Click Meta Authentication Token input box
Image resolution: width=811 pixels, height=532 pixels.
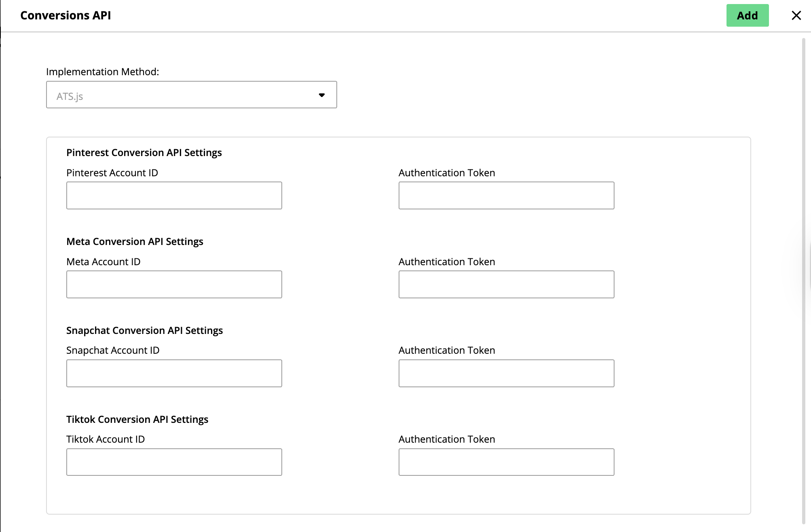coord(506,285)
